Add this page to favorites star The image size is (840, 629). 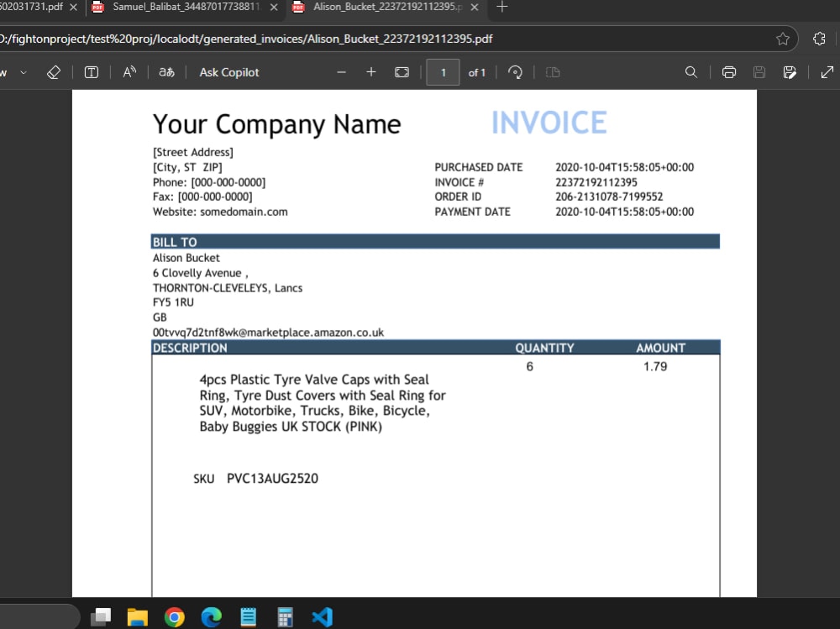tap(783, 39)
